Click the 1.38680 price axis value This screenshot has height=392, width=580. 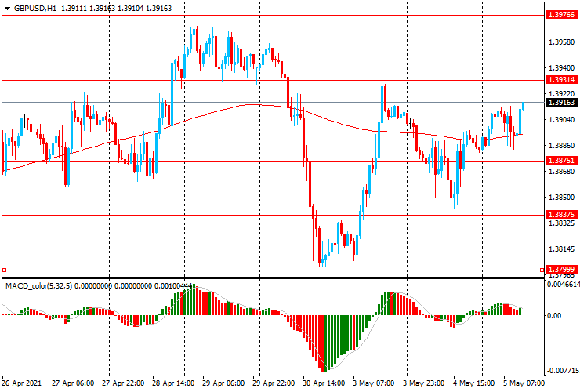click(562, 172)
